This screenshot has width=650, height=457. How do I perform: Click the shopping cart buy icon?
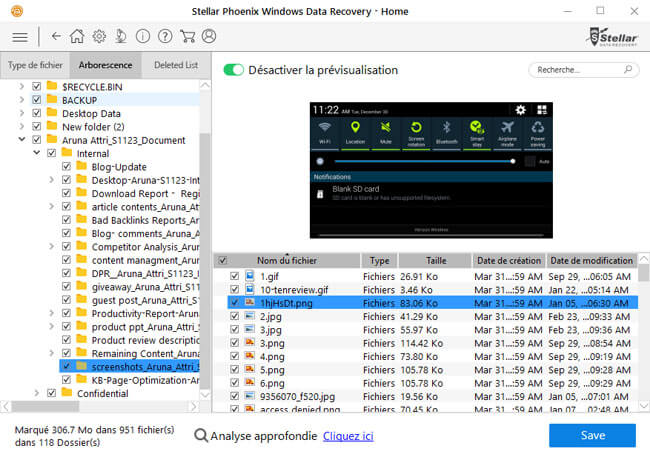point(186,37)
